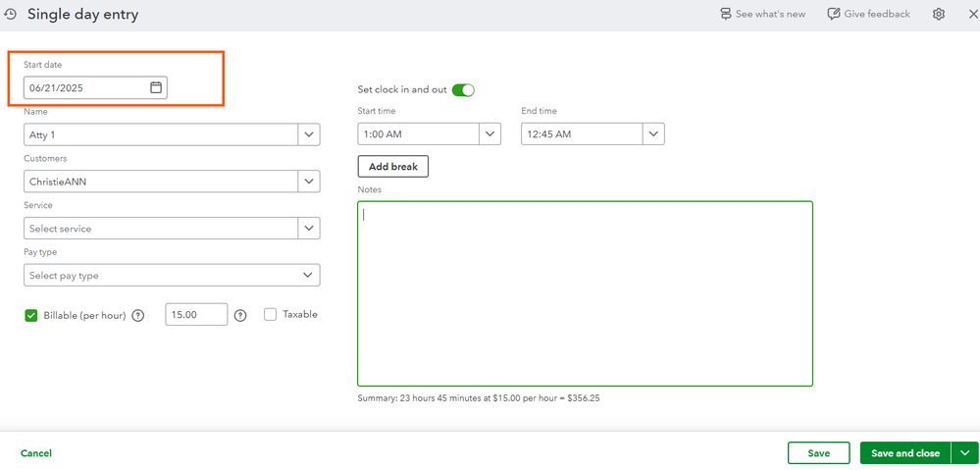Click the settings gear icon

tap(939, 15)
